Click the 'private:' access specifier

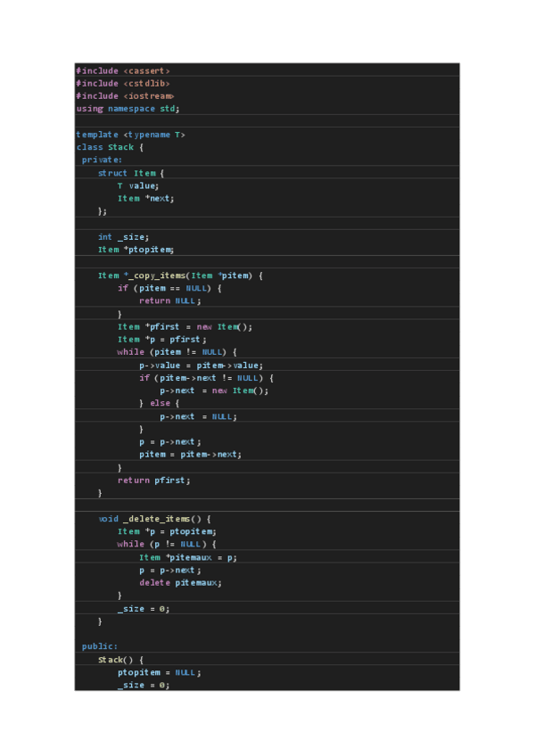[x=103, y=160]
